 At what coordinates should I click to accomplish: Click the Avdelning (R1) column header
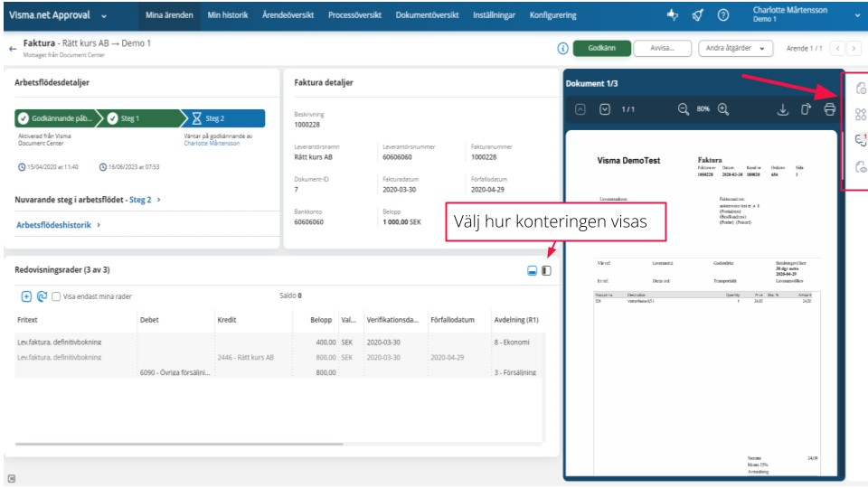516,320
